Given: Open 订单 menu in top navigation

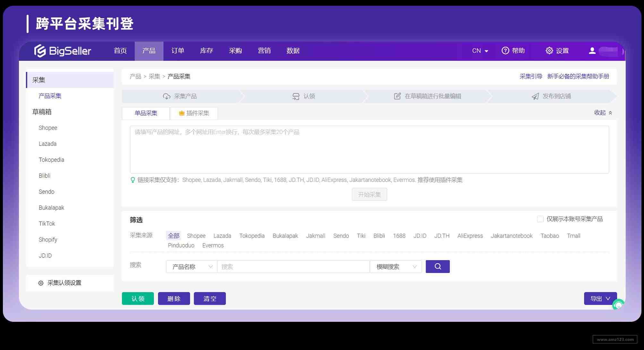Looking at the screenshot, I should click(178, 51).
